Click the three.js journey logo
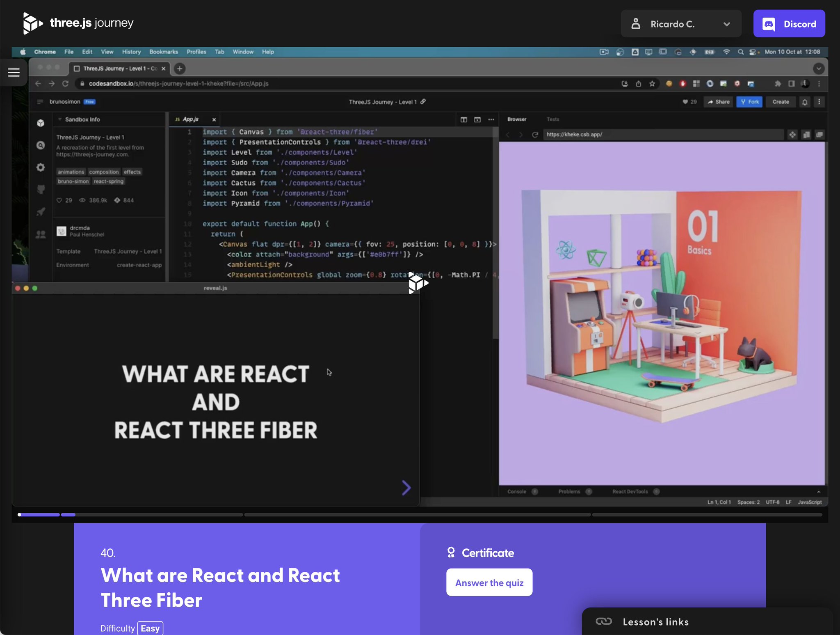840x635 pixels. 78,23
